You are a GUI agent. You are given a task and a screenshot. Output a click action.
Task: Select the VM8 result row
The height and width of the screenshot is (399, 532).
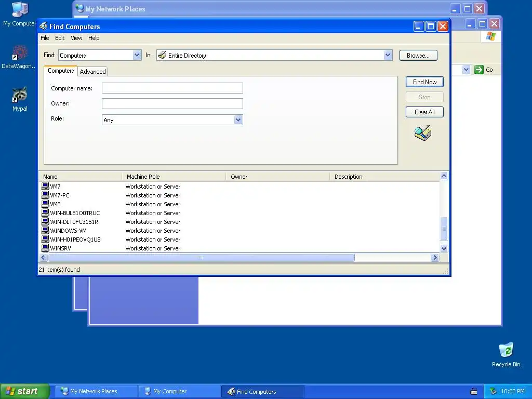(240, 204)
